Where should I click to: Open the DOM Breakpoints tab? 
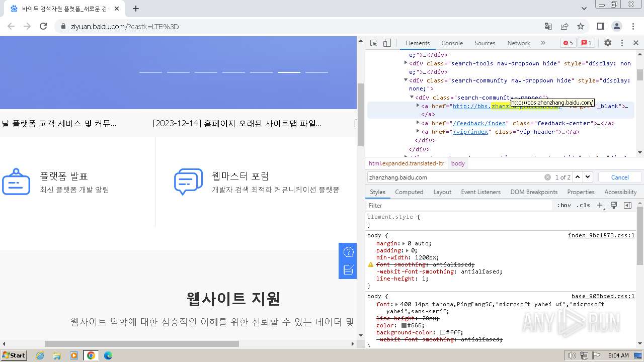[534, 192]
